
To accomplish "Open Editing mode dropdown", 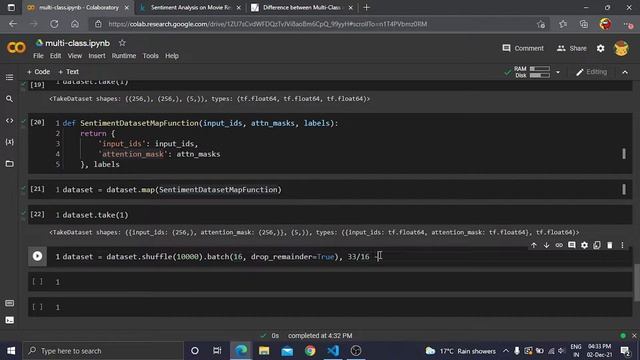I will point(591,72).
